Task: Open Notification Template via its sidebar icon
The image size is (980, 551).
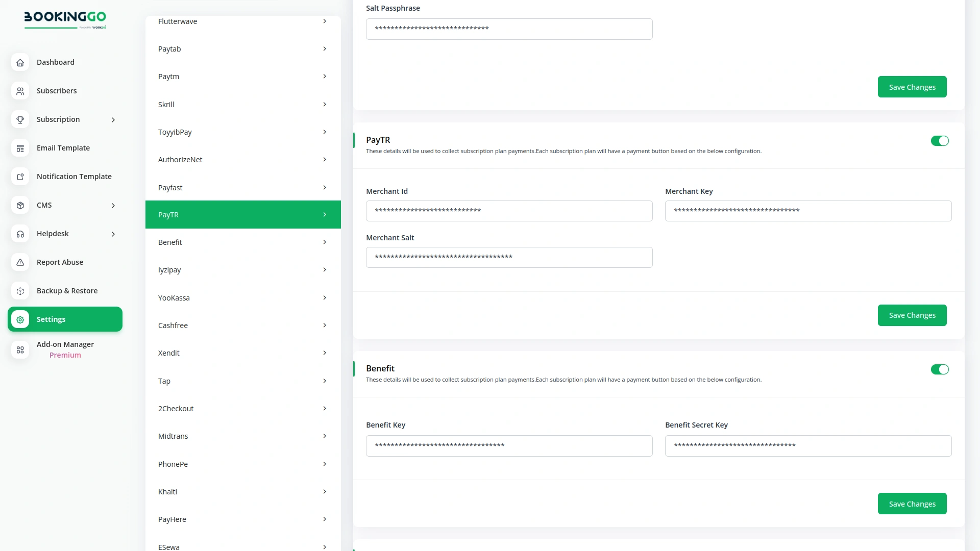Action: coord(20,177)
